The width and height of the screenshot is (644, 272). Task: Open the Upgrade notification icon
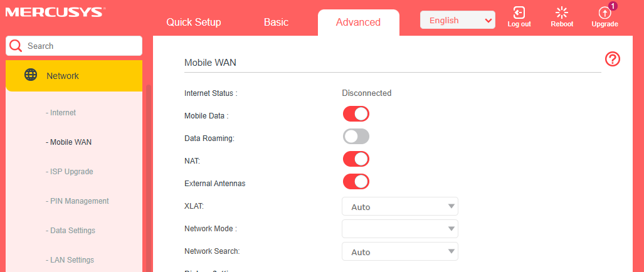604,13
